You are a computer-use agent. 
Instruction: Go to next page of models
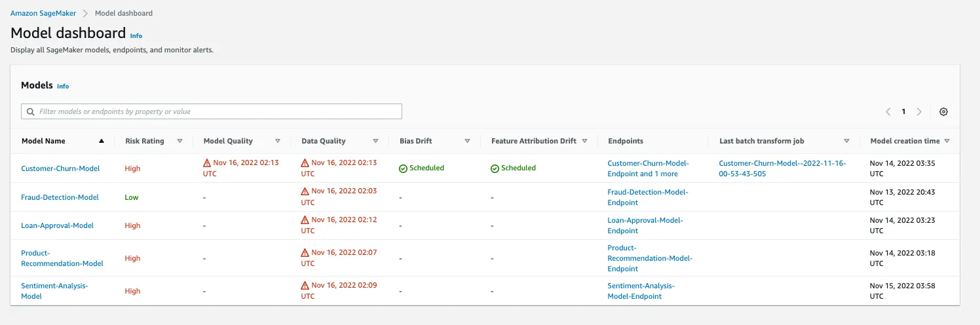tap(919, 112)
